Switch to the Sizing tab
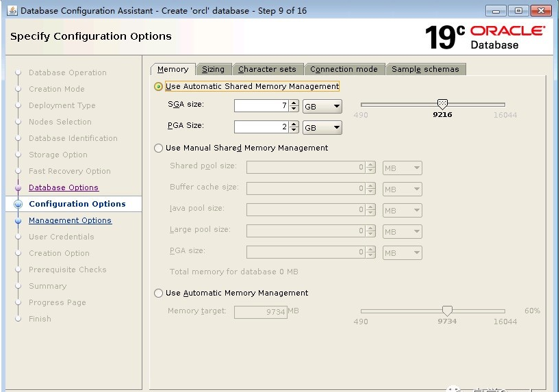The height and width of the screenshot is (392, 560). tap(213, 69)
